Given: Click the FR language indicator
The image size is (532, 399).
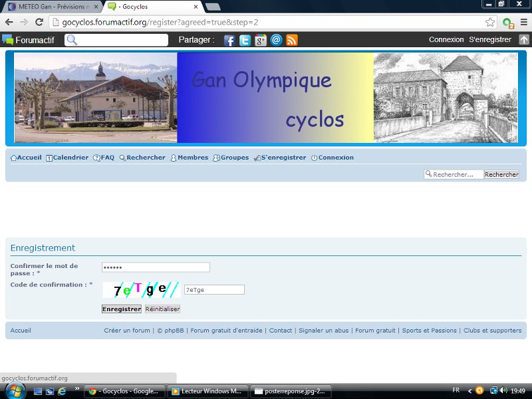Looking at the screenshot, I should pos(456,390).
